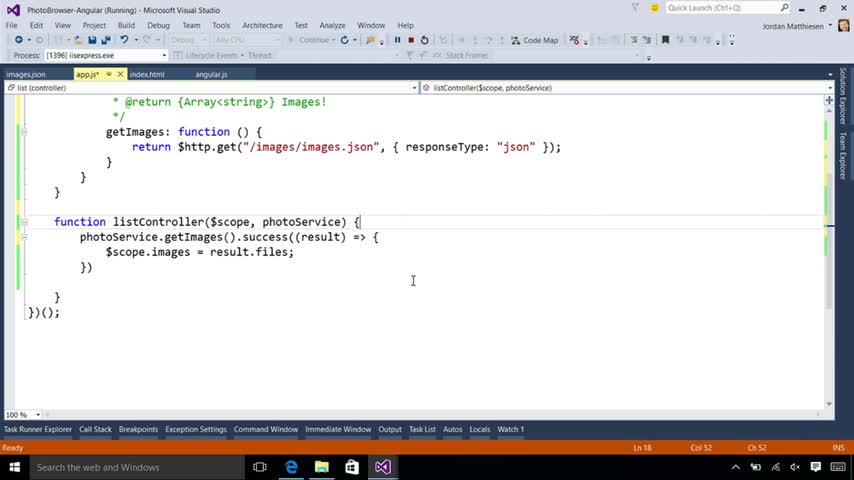Click the Find in Files toolbar icon
Screen dimensions: 854x480
[x=370, y=40]
